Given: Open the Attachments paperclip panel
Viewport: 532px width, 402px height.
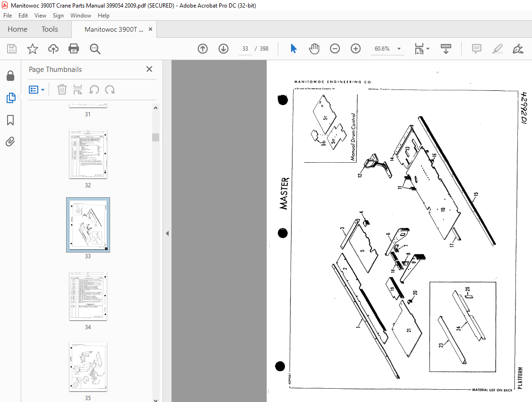Looking at the screenshot, I should 10,141.
